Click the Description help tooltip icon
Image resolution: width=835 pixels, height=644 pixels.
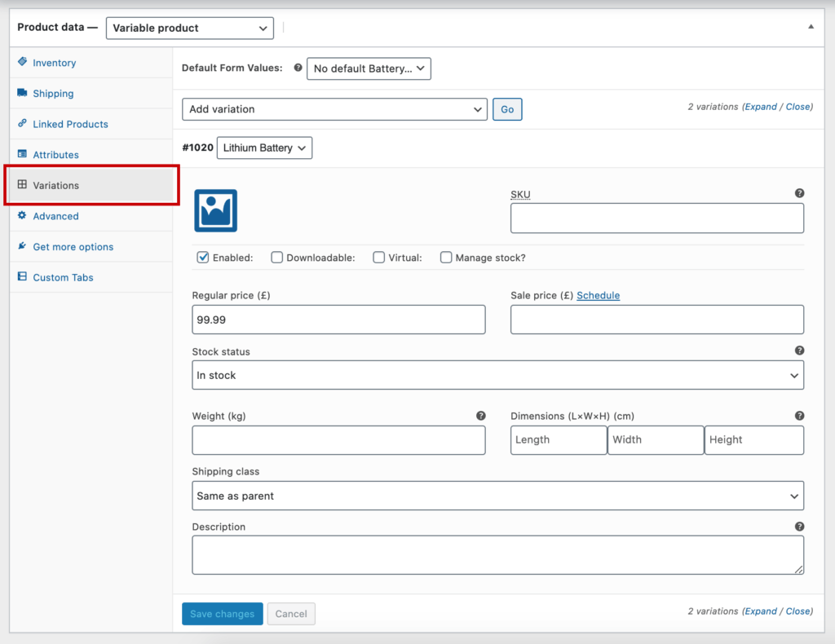[x=799, y=527]
